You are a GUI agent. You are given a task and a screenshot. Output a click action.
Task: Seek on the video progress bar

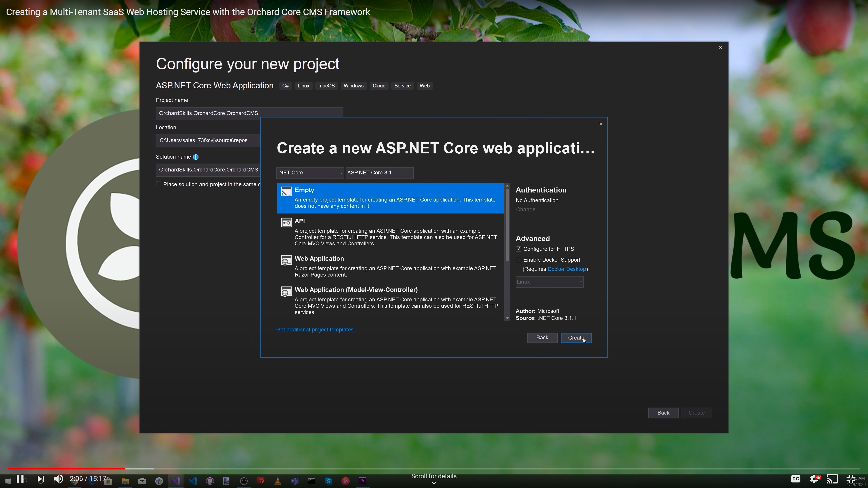[x=434, y=469]
